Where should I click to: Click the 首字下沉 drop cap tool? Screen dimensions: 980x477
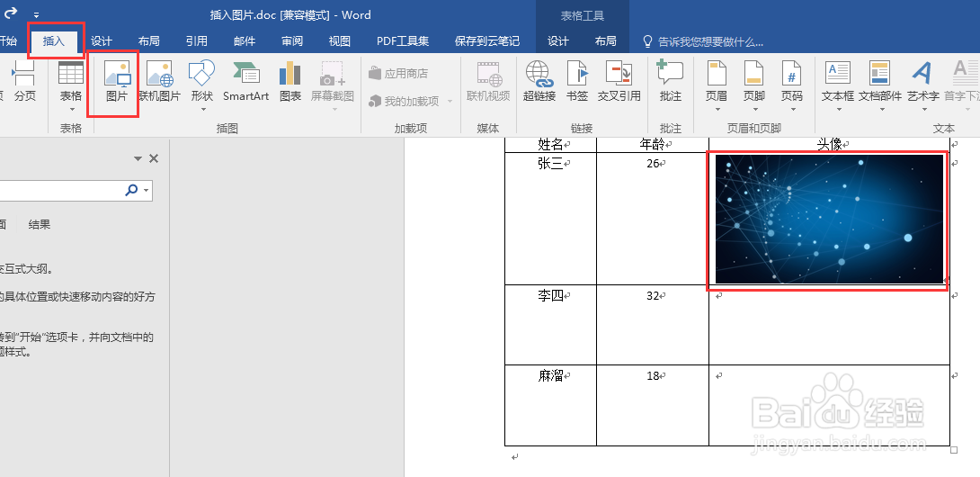click(965, 85)
